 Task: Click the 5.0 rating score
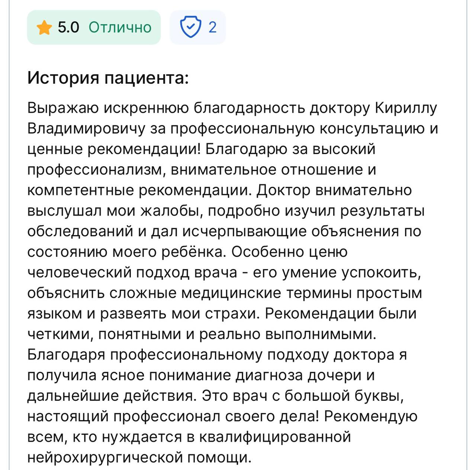(68, 28)
